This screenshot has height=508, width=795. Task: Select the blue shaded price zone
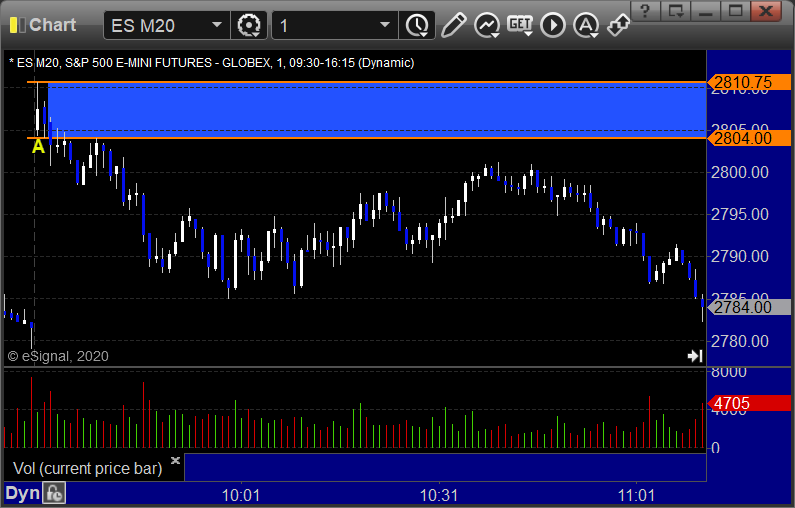[x=377, y=110]
